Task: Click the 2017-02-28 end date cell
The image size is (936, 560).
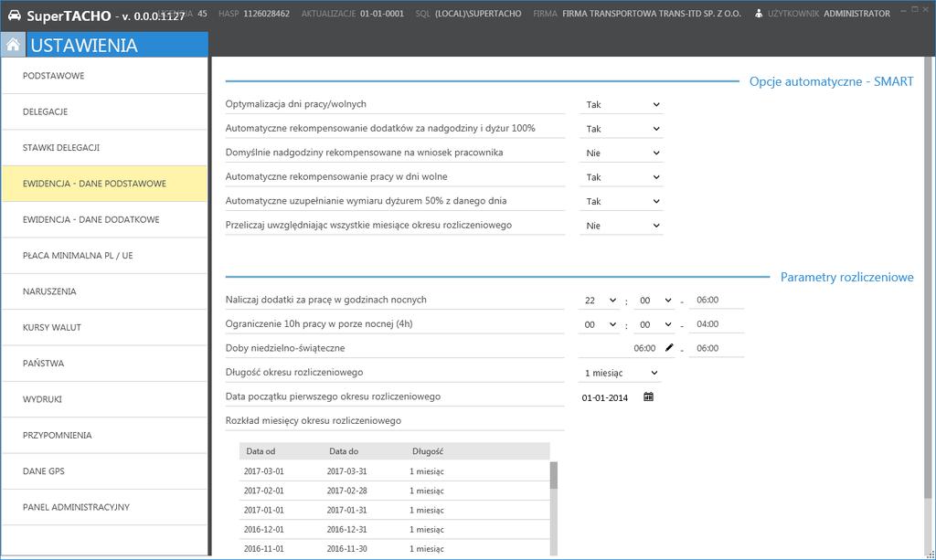Action: coord(346,491)
